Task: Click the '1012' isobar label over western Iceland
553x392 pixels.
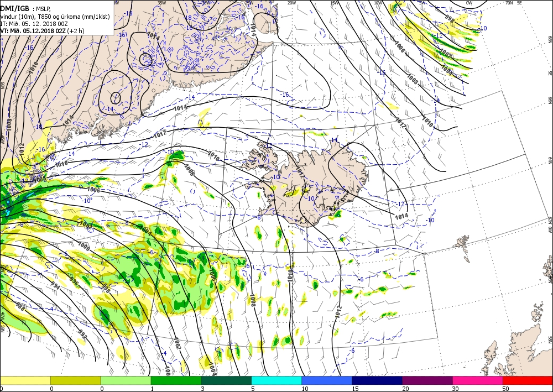Action: click(300, 172)
